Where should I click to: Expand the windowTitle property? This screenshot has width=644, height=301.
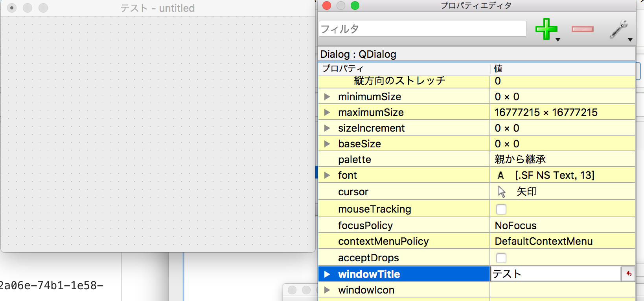(x=327, y=274)
